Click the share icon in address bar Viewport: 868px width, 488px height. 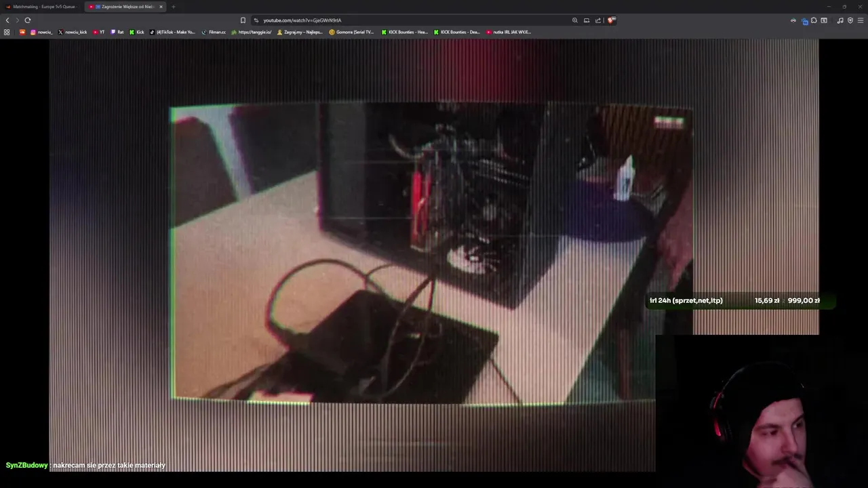pos(597,20)
